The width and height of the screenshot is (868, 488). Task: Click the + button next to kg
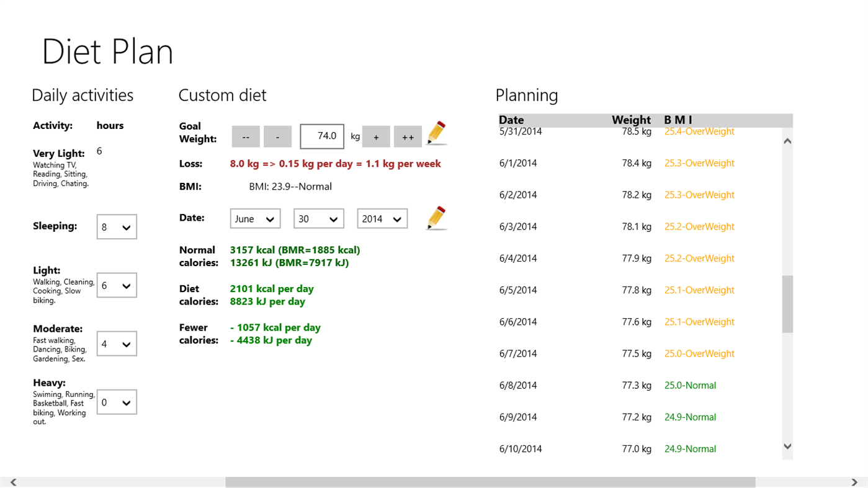(375, 136)
